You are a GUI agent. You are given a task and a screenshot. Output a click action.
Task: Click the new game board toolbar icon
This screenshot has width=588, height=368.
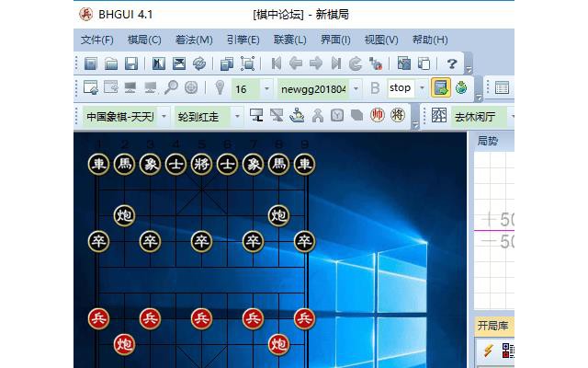coord(90,63)
